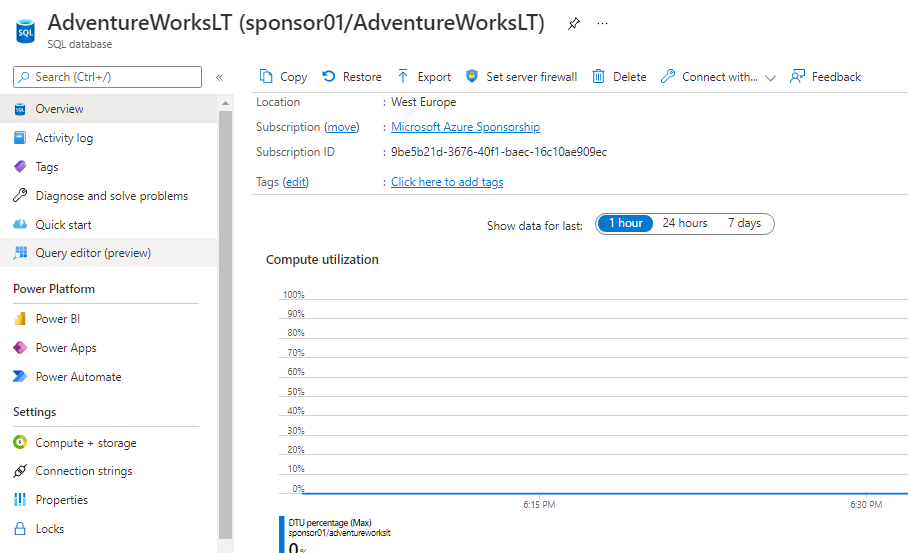Click the Properties bars icon

point(20,500)
